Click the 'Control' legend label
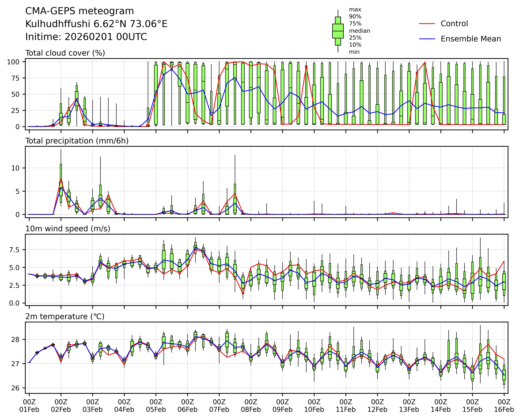 [x=454, y=24]
